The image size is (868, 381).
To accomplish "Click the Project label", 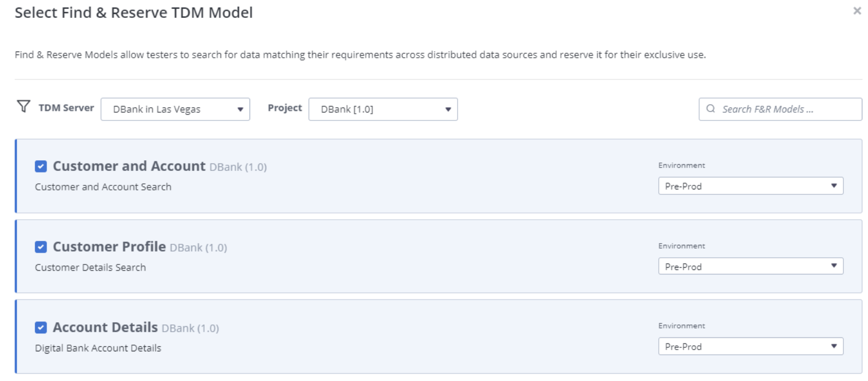I will point(285,108).
